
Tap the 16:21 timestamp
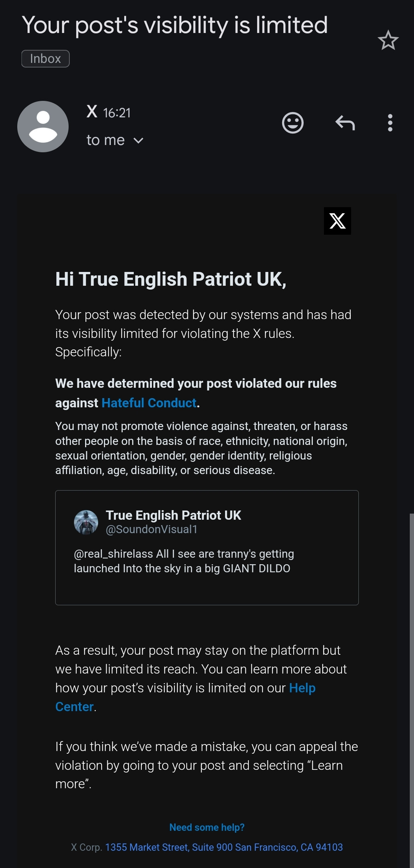(x=117, y=113)
